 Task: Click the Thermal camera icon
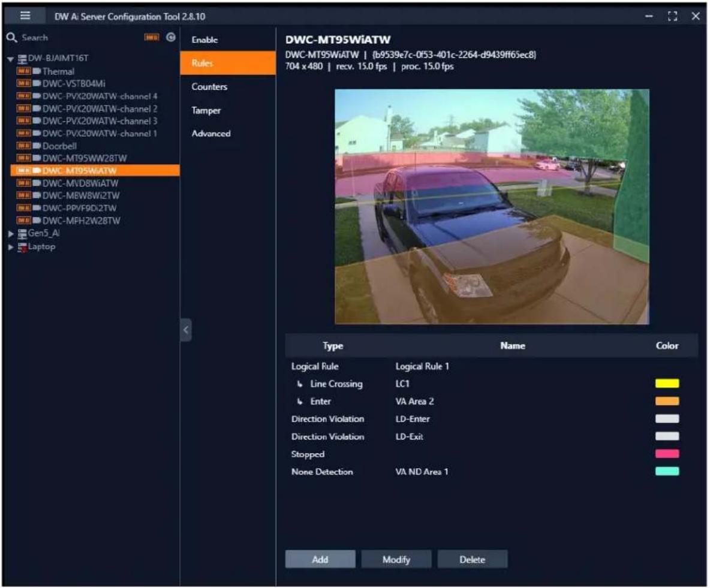37,71
